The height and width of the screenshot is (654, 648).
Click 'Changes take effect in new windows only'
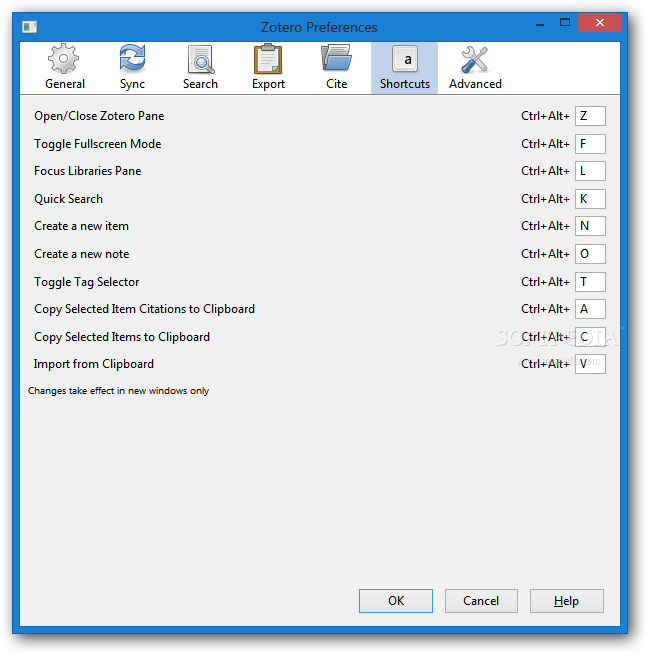pyautogui.click(x=118, y=391)
